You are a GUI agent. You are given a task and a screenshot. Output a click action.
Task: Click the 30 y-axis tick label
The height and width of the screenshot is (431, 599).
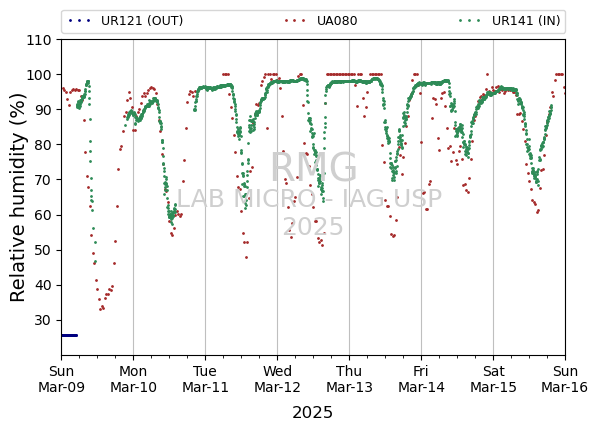43,320
